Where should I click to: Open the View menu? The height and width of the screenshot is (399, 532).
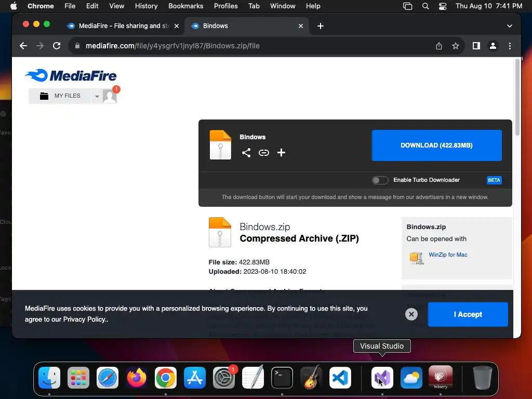(x=116, y=6)
